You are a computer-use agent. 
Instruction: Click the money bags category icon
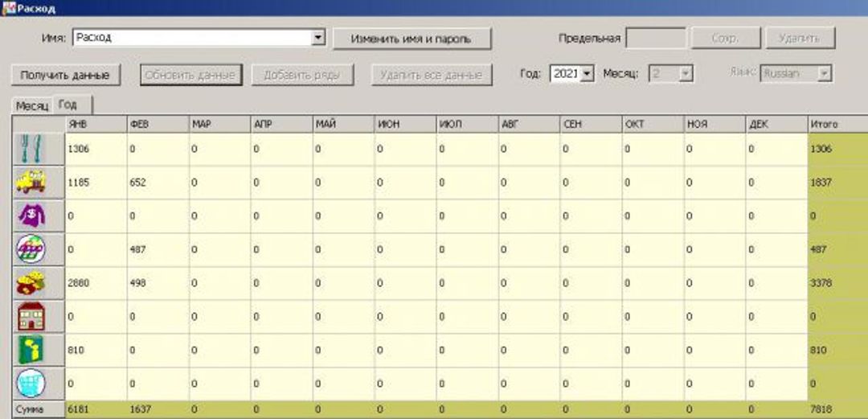click(x=31, y=284)
